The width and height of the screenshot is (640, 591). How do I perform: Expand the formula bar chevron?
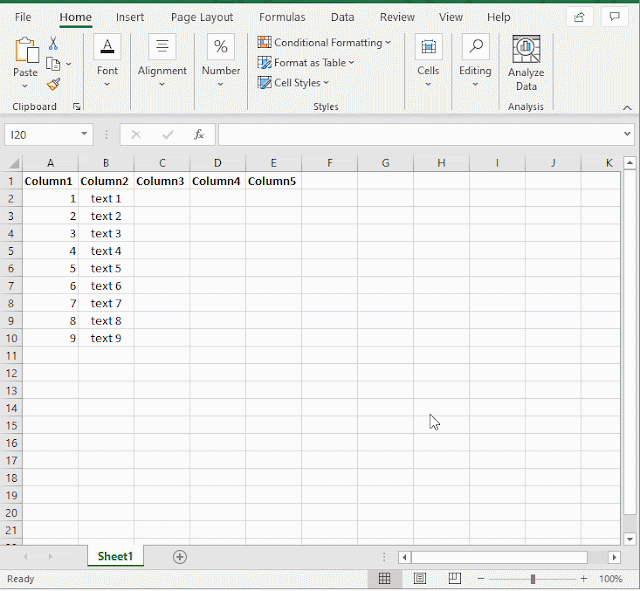pos(627,134)
